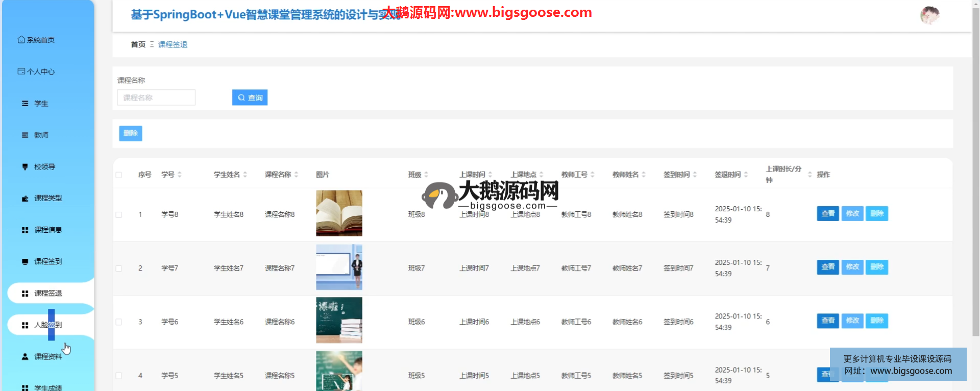
Task: Click the 课程信息 grid icon
Action: click(25, 230)
